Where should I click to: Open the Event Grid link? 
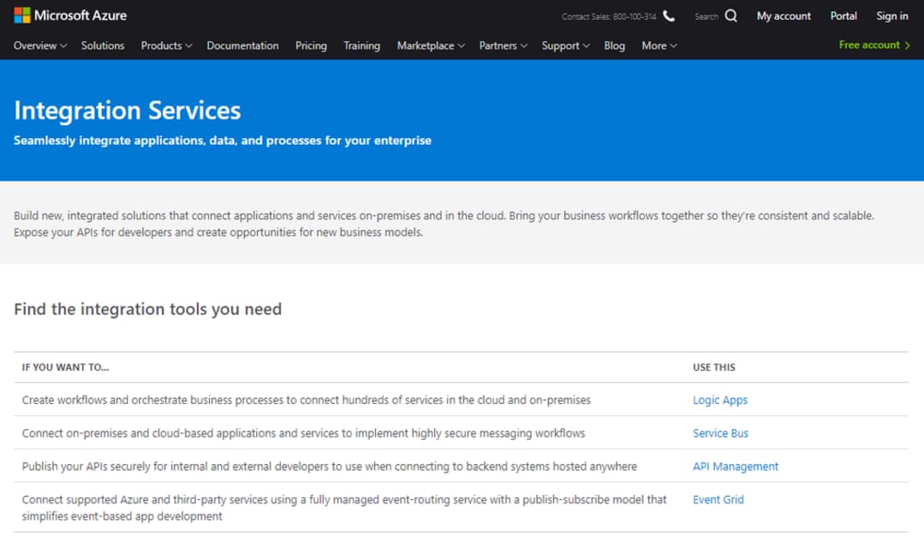click(x=718, y=499)
